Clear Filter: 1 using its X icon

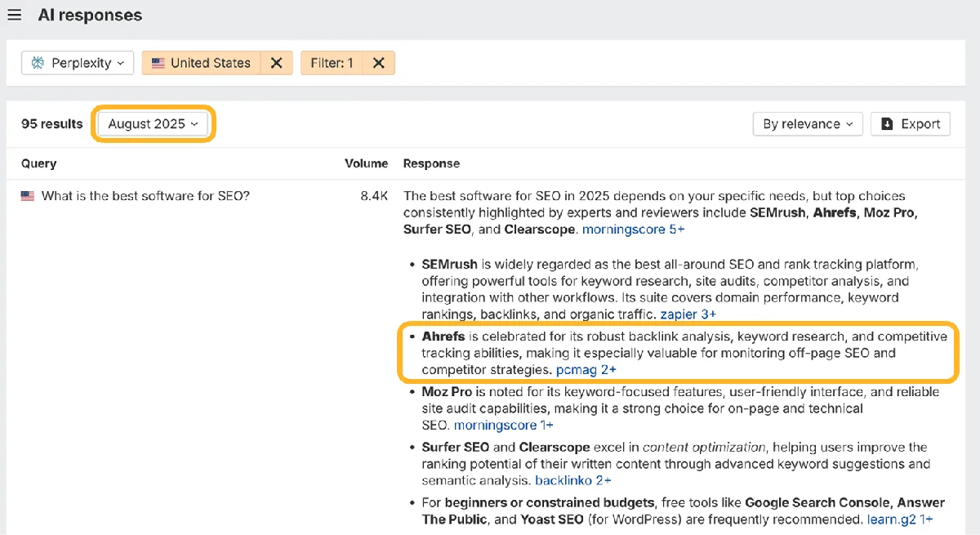coord(379,63)
